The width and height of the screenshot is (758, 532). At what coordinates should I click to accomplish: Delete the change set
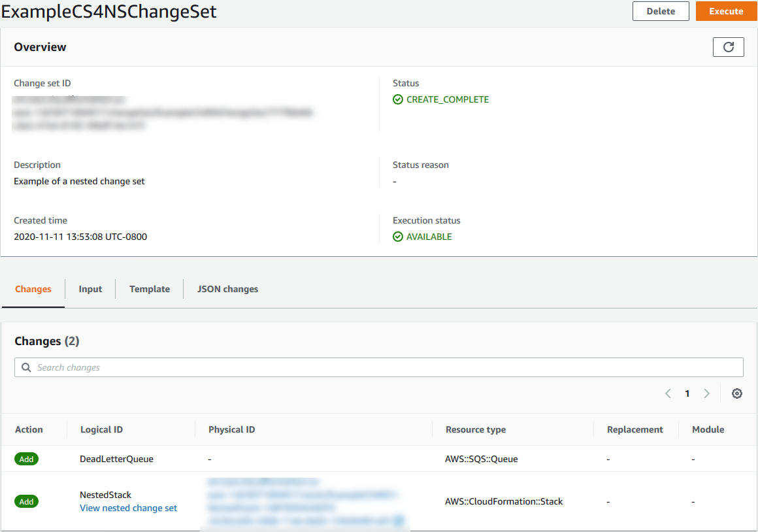pos(660,11)
